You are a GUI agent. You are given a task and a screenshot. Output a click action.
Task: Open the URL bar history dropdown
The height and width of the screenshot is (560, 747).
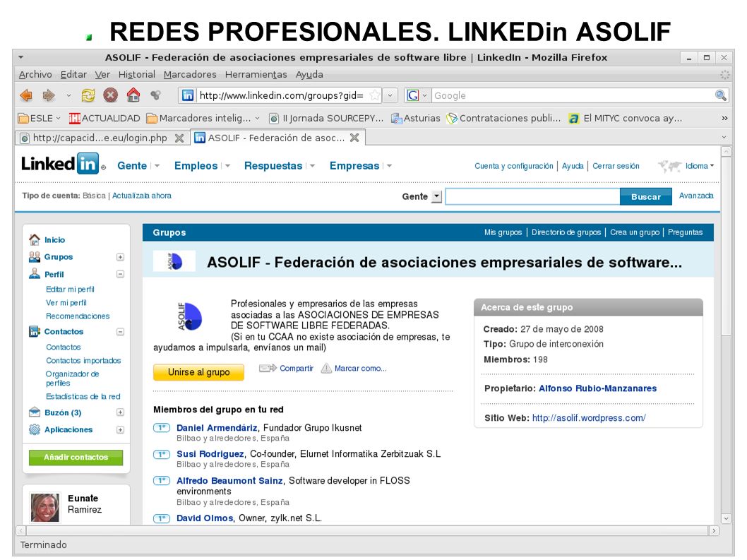click(390, 95)
